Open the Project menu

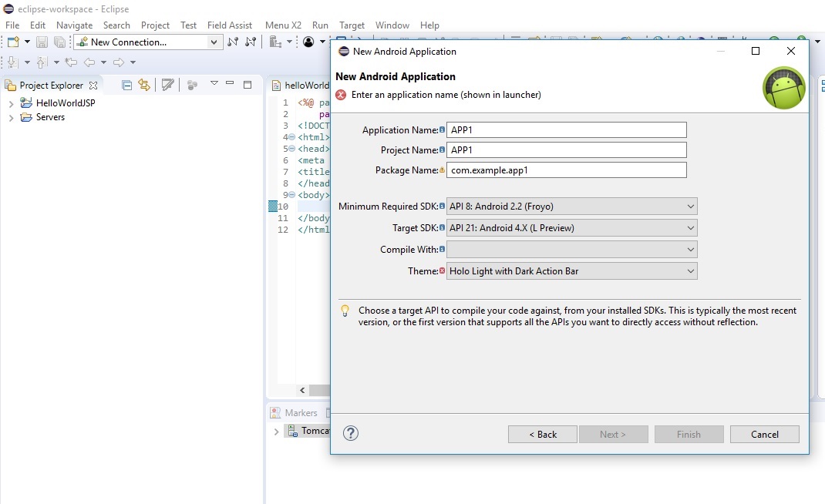click(x=155, y=25)
